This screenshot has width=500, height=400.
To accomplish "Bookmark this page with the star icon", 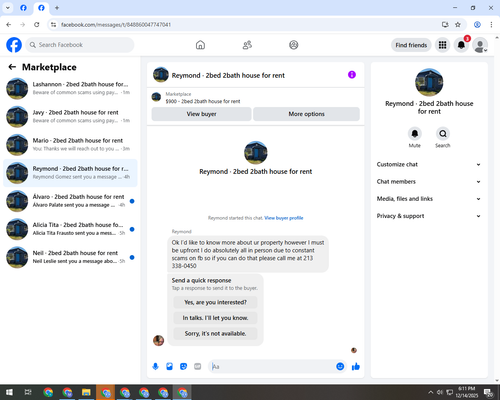I will 458,25.
